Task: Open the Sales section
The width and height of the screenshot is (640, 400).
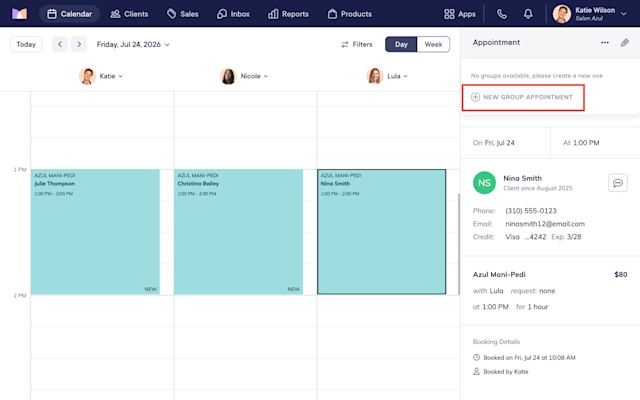Action: tap(182, 14)
